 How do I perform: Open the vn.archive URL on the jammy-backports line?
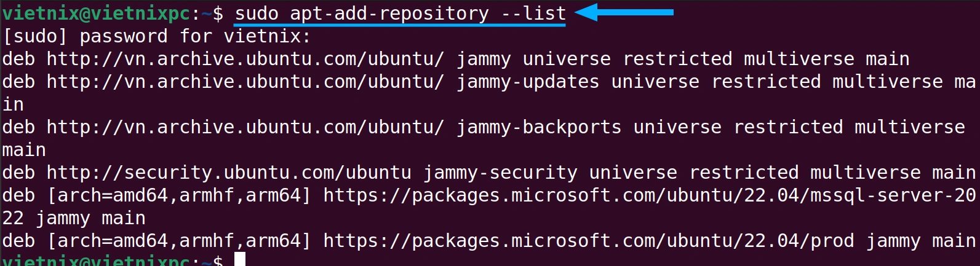point(245,127)
